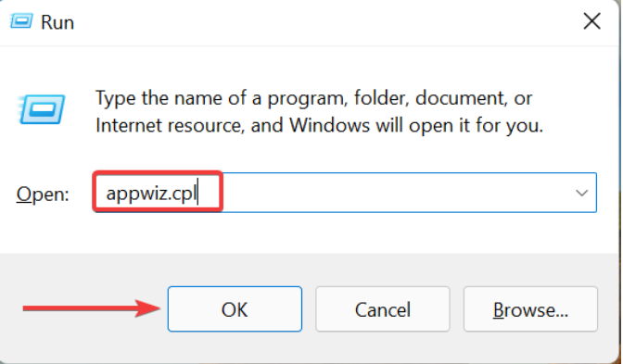Close the Run dialog with X

click(591, 21)
